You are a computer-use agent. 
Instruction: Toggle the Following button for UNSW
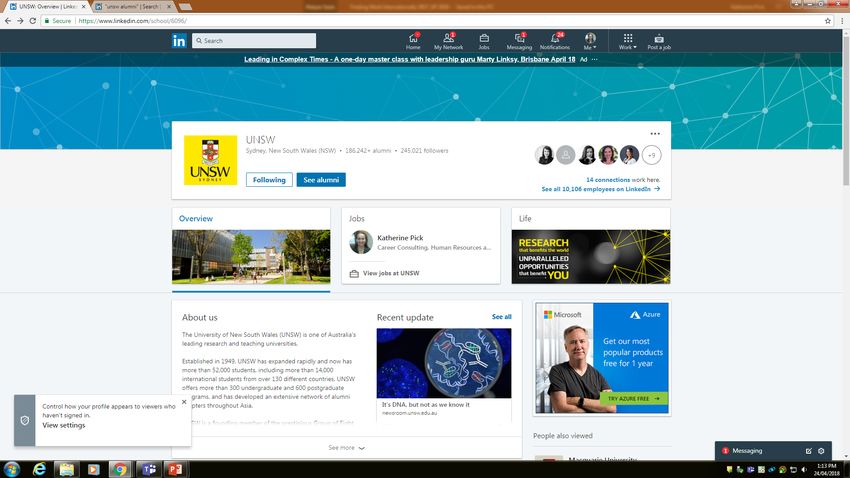click(269, 179)
